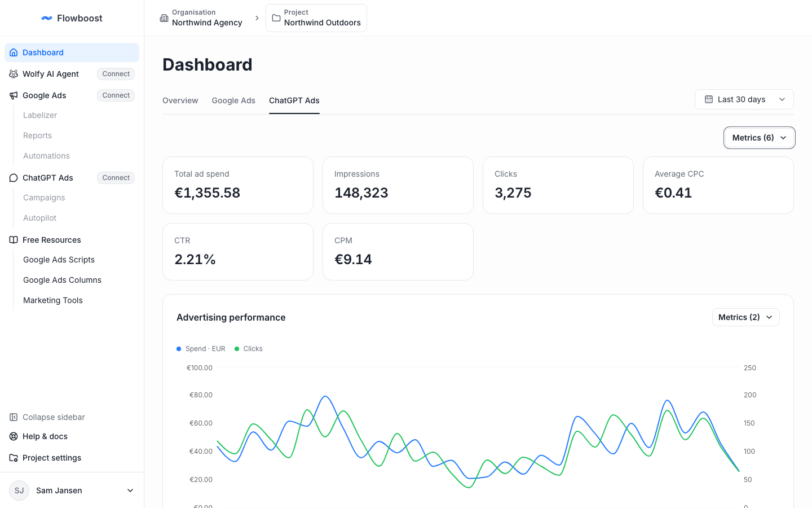Screen dimensions: 812x508
Task: Expand the Sam Jansen account menu
Action: tap(72, 491)
